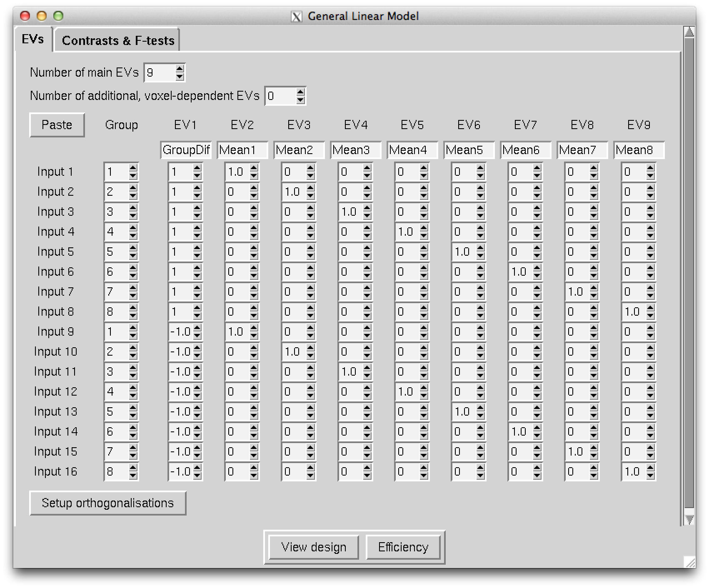The height and width of the screenshot is (588, 709).
Task: Edit the GroupDif EV1 name field
Action: 186,150
